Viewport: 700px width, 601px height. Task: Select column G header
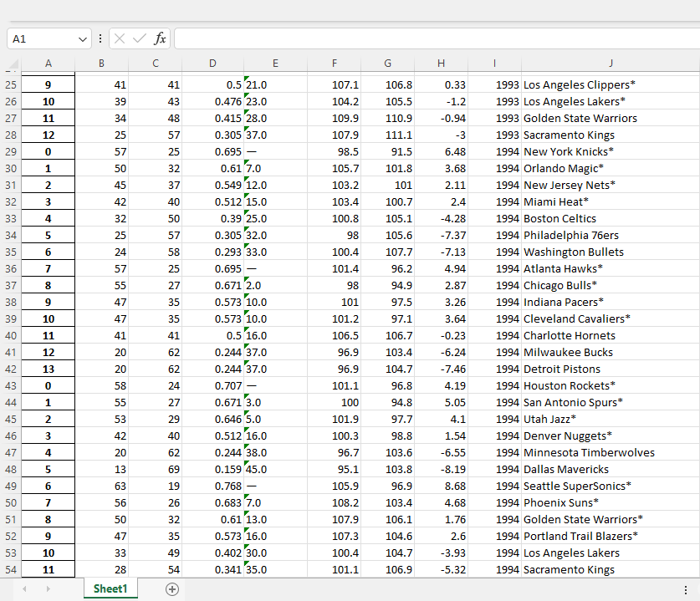pos(388,64)
